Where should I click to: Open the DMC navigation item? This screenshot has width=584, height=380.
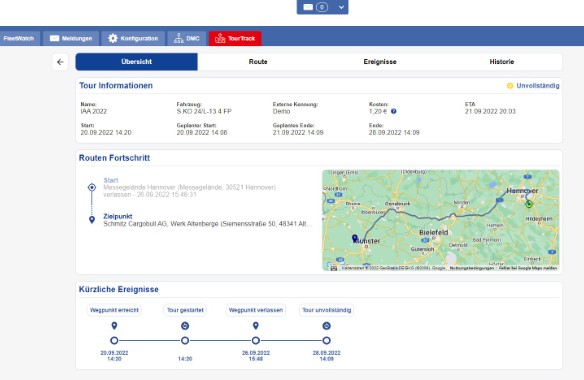click(187, 38)
